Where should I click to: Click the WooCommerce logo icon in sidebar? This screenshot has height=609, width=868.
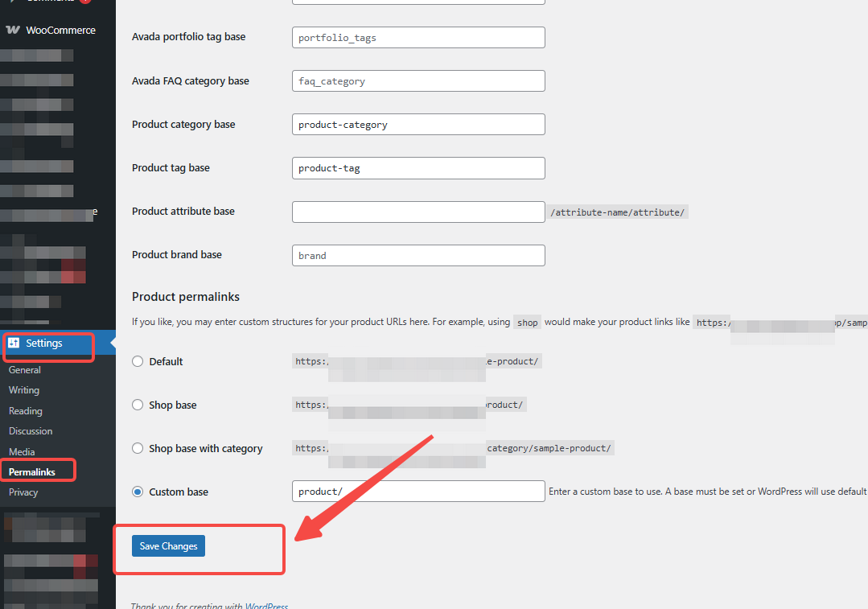[x=13, y=30]
